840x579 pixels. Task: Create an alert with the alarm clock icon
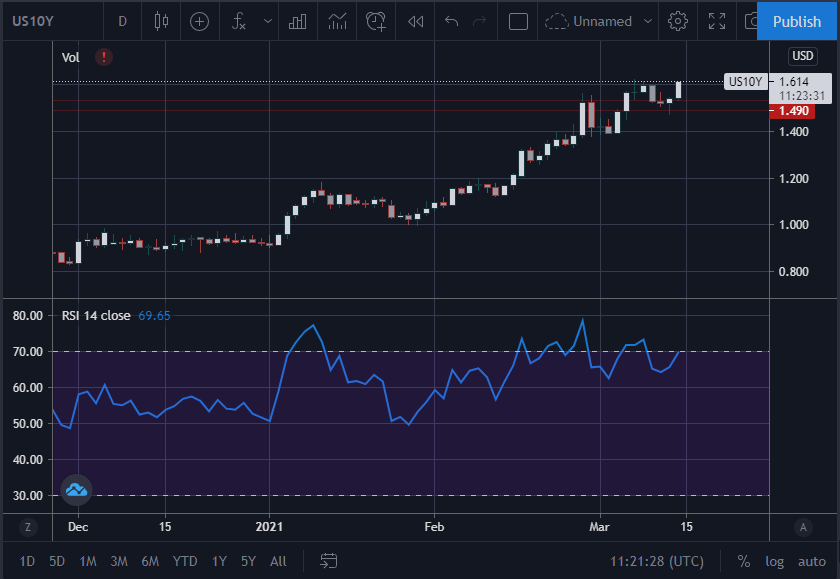click(x=376, y=21)
